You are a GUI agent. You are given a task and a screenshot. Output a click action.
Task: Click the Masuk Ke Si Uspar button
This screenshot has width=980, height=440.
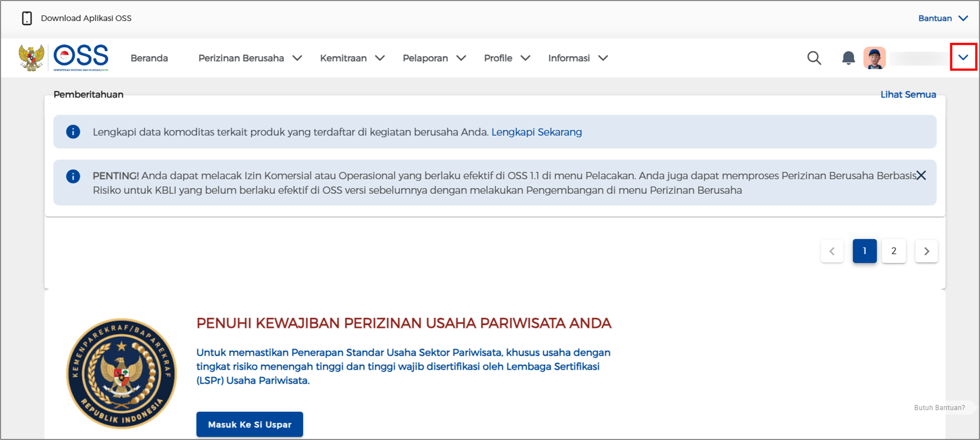pos(249,424)
